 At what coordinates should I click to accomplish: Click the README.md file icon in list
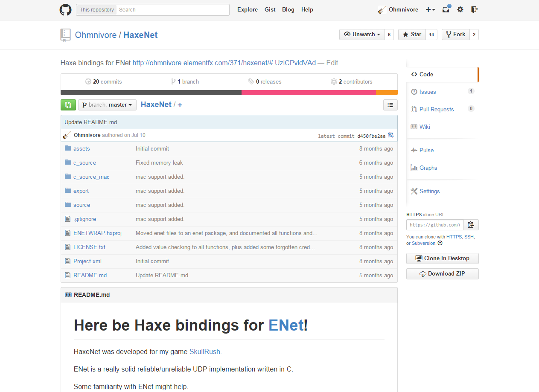(x=67, y=275)
